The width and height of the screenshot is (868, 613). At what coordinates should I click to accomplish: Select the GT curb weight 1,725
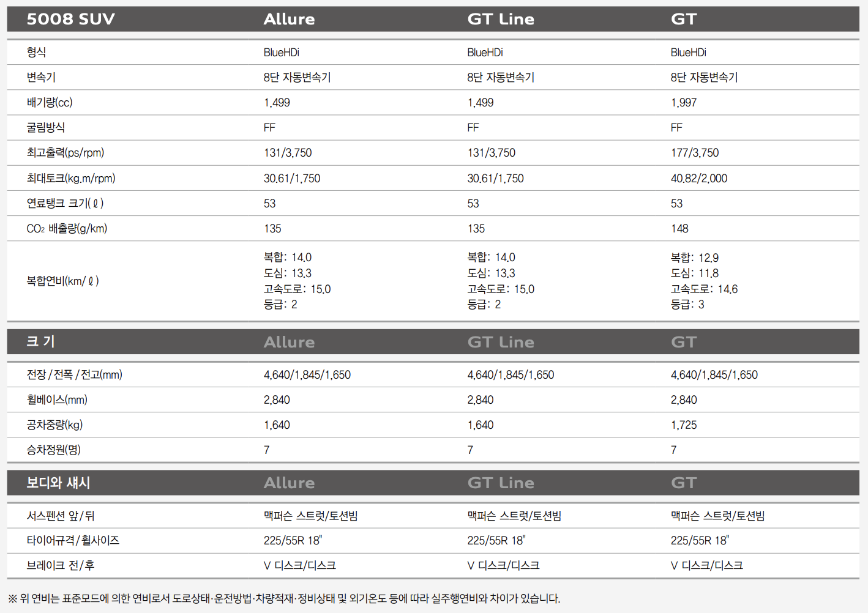pyautogui.click(x=684, y=425)
